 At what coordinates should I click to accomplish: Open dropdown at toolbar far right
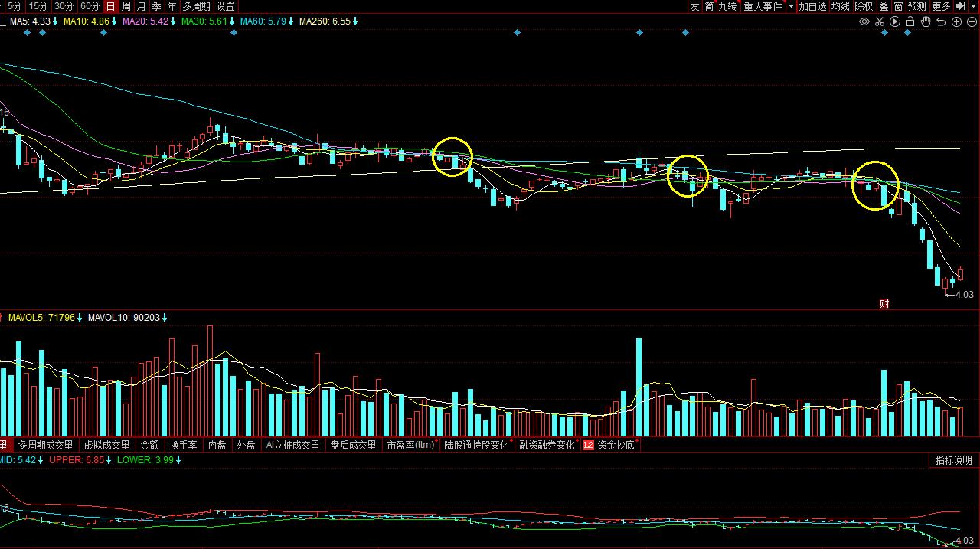(974, 6)
